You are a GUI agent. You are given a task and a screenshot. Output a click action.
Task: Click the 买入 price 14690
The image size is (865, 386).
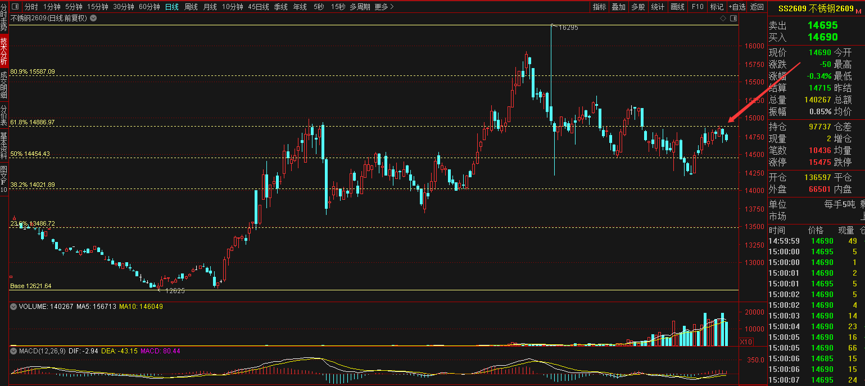(x=823, y=37)
